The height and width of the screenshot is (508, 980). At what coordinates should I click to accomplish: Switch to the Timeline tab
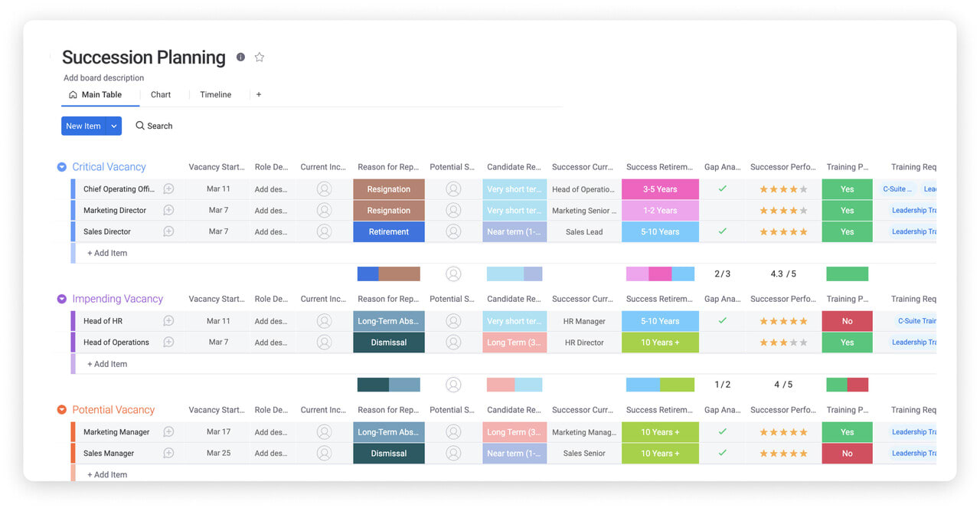tap(216, 95)
